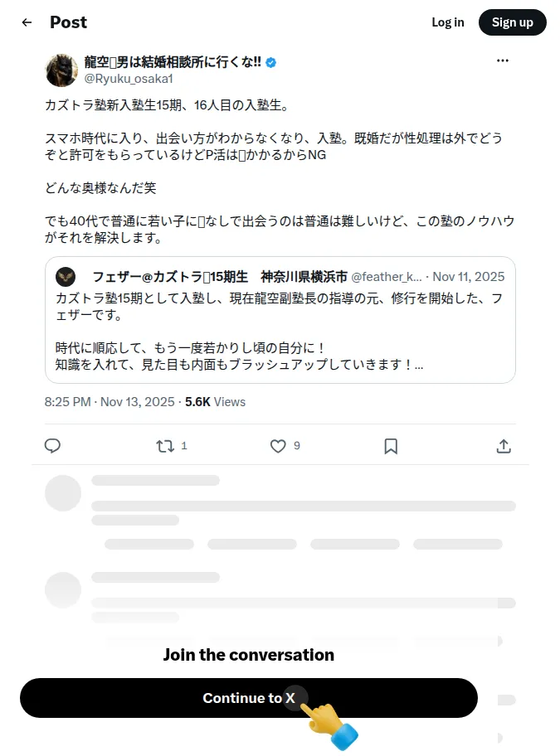The image size is (560, 756).
Task: Click the 8:25 PM Nov 13, 2025 timestamp
Action: click(x=110, y=401)
